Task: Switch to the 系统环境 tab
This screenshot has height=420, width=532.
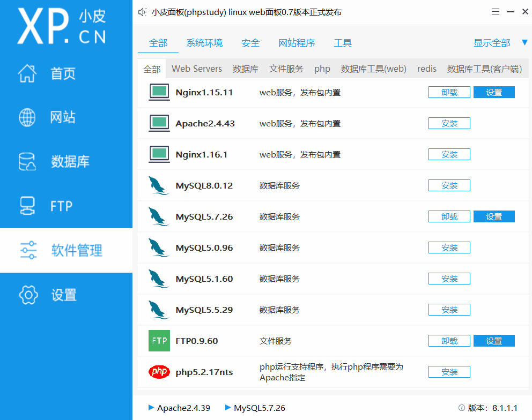Action: coord(204,43)
